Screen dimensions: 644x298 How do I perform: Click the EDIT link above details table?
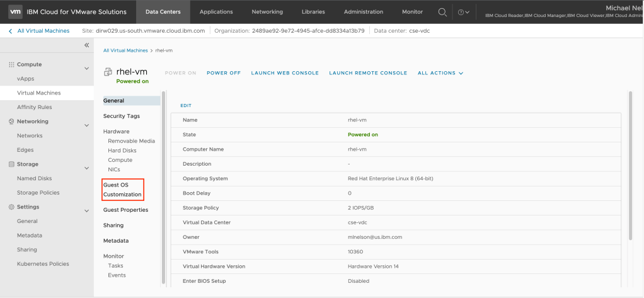(x=186, y=105)
